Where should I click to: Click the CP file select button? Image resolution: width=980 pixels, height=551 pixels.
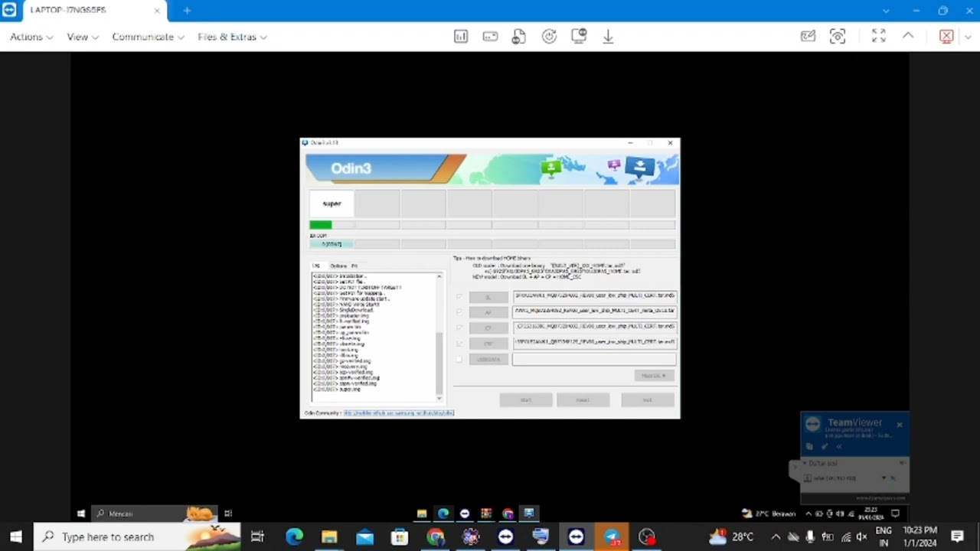pos(488,328)
